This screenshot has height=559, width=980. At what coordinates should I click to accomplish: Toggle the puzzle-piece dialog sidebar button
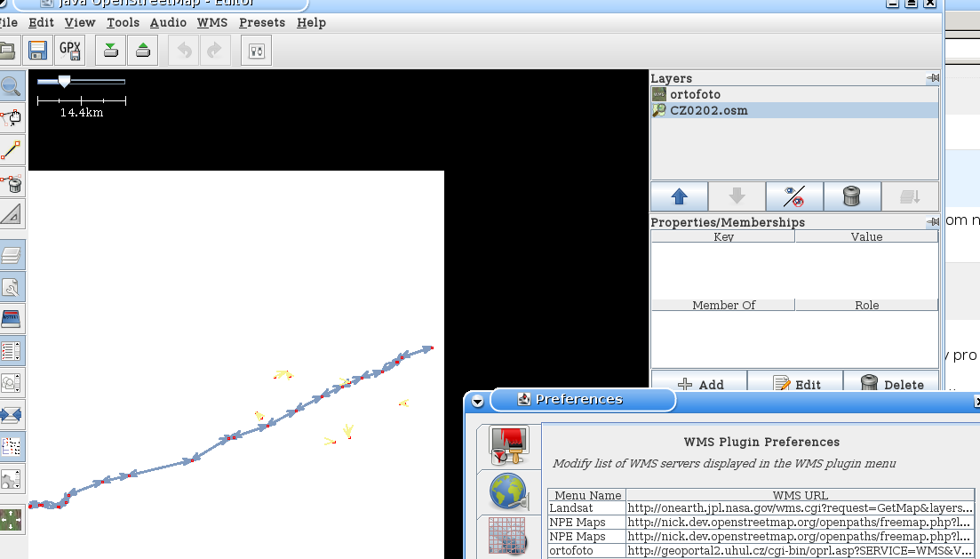[x=12, y=478]
